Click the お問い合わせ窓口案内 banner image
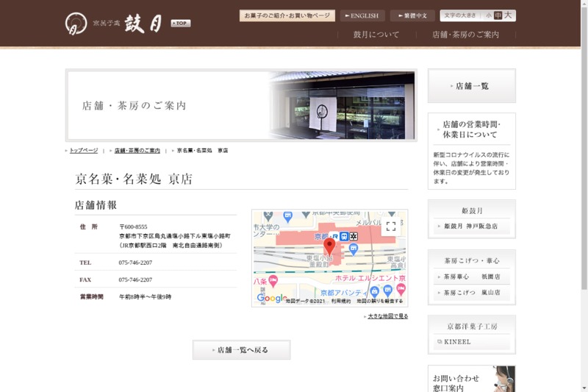Viewport: 588px width, 392px height. [x=471, y=379]
